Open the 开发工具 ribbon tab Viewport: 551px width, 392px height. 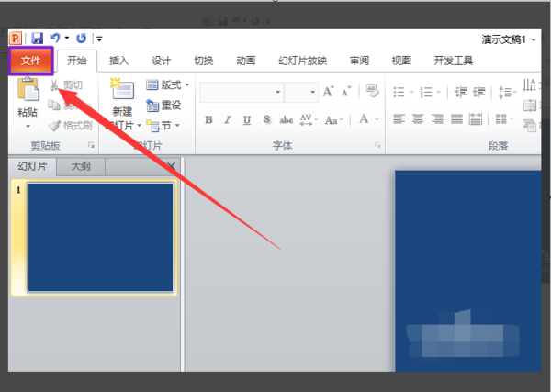[x=454, y=61]
